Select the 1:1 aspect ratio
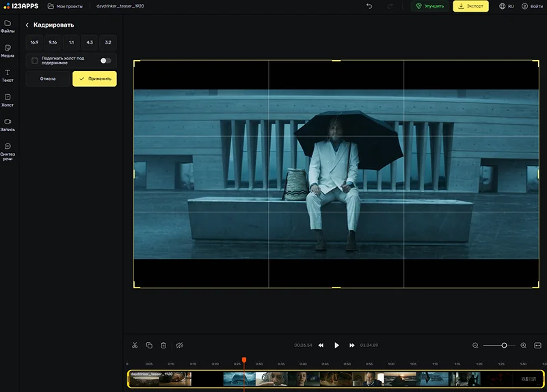This screenshot has width=547, height=392. 71,42
